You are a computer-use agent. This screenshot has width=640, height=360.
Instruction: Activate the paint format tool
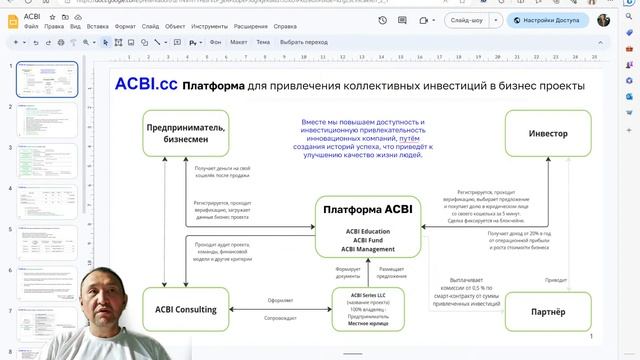click(x=73, y=42)
